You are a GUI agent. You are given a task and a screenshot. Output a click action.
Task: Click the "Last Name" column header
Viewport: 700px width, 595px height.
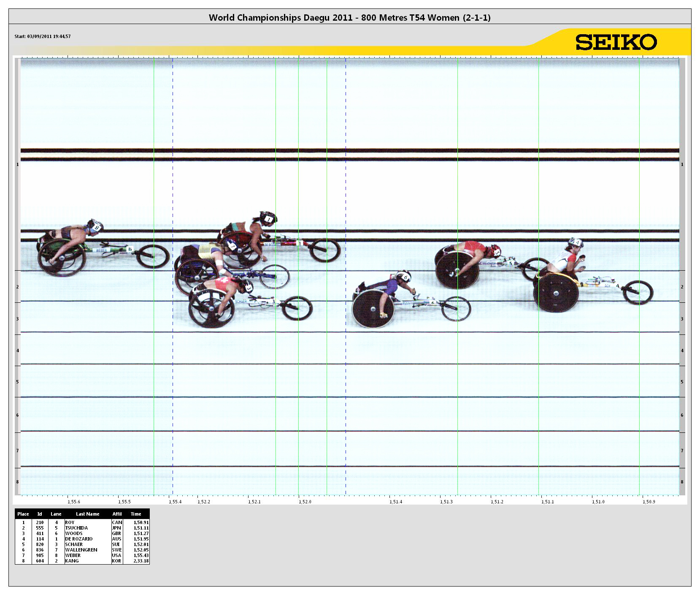pos(87,514)
